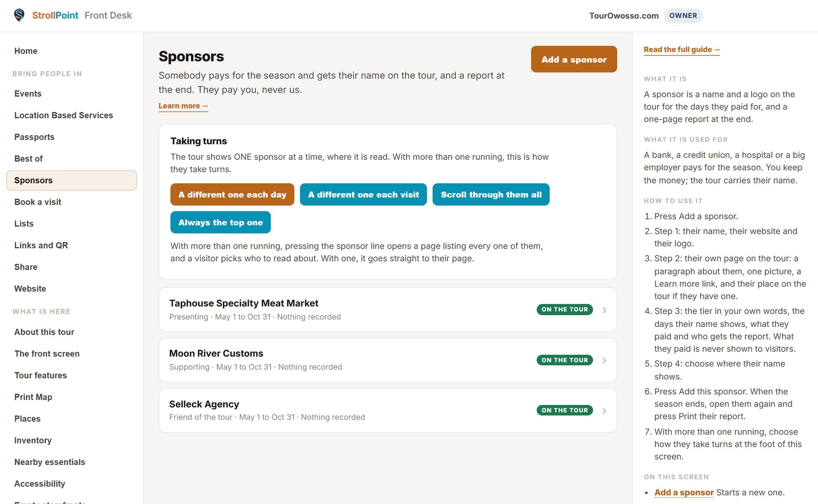
Task: Select the Sponsors sidebar item
Action: click(71, 180)
